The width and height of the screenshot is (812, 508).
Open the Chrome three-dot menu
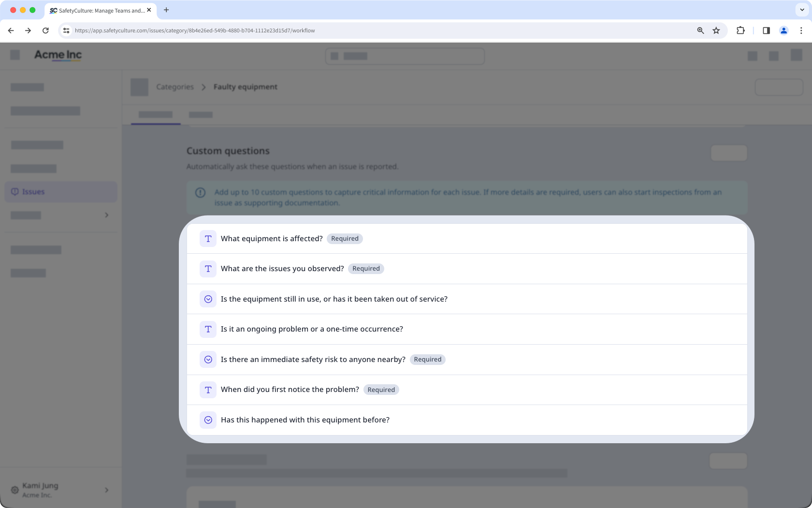801,30
